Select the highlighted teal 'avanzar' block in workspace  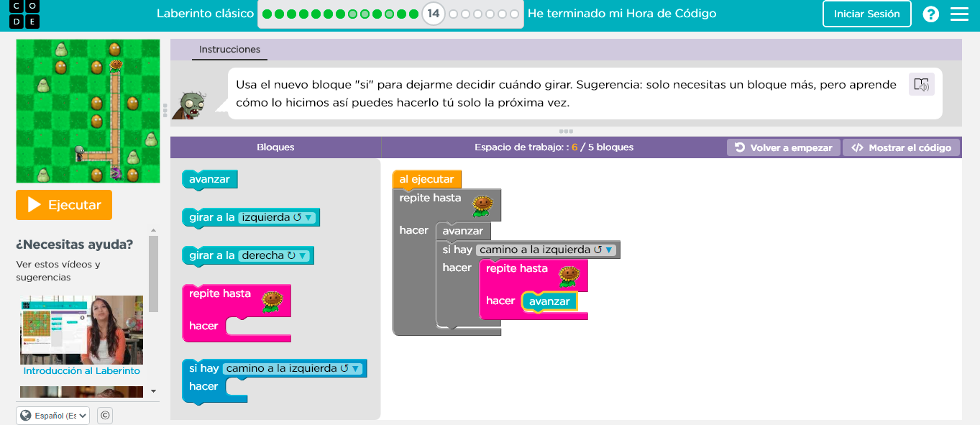pyautogui.click(x=549, y=301)
